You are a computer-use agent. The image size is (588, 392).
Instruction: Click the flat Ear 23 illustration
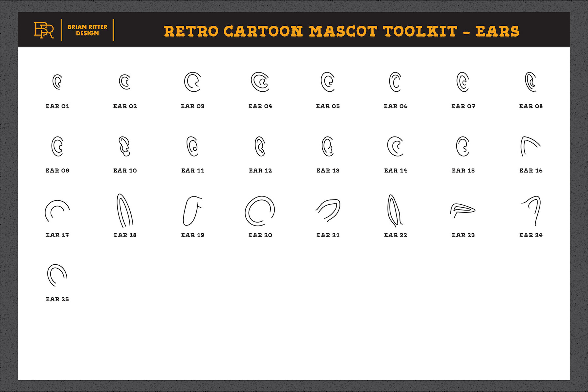coord(463,211)
